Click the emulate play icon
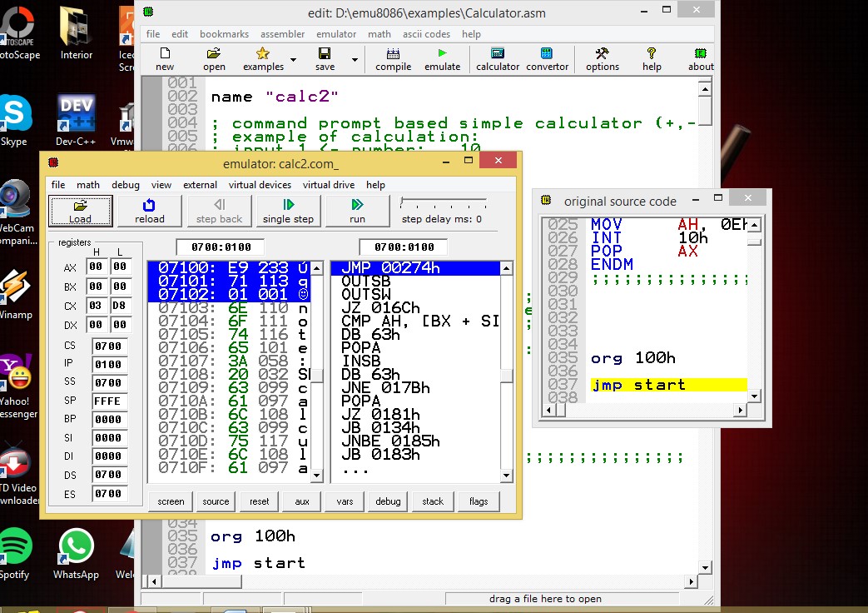 (x=442, y=58)
